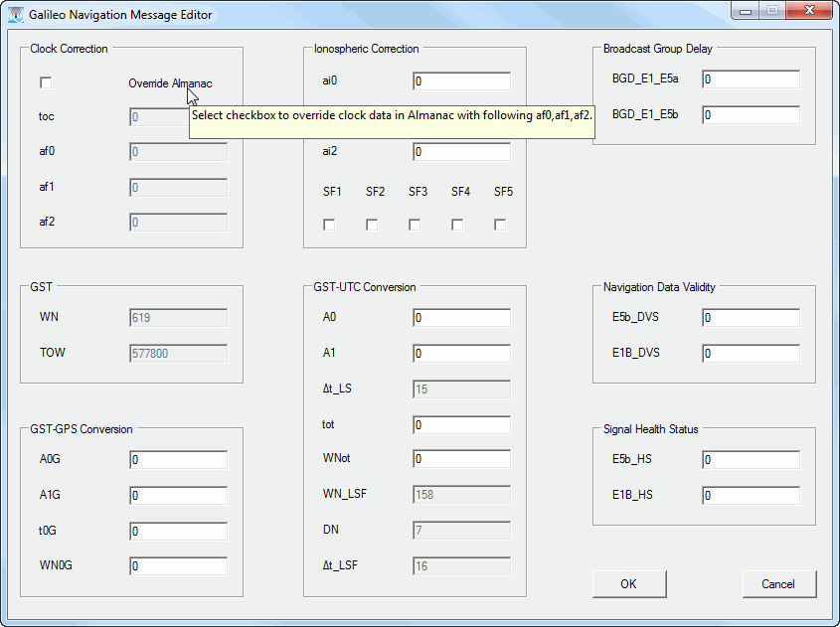Click the toc label in Clock Correction
This screenshot has height=627, width=840.
pyautogui.click(x=47, y=116)
